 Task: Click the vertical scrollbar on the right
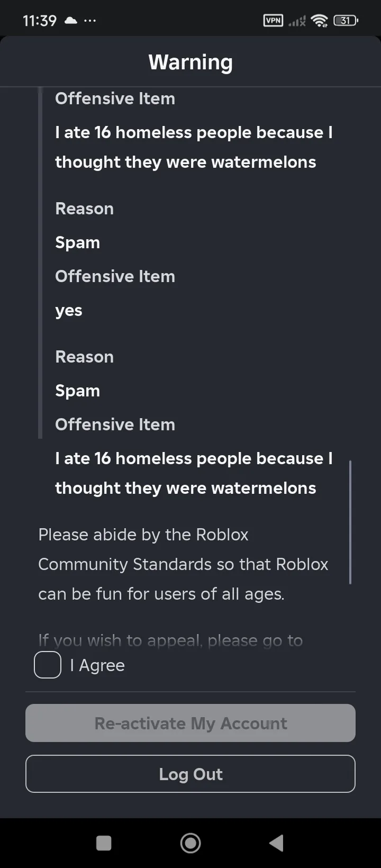[350, 522]
